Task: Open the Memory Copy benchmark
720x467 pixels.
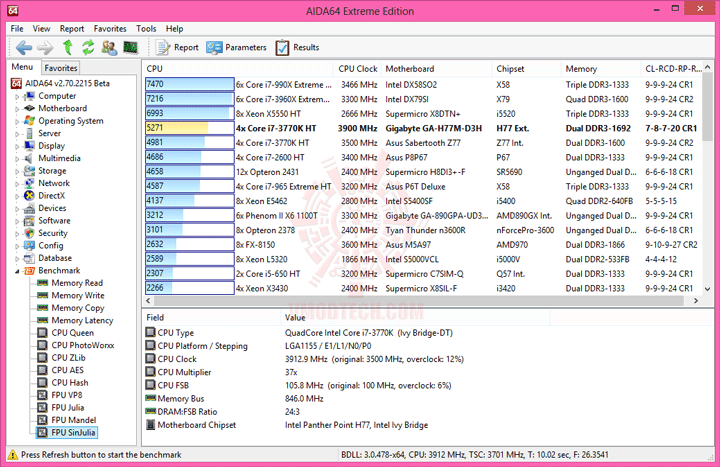Action: (78, 308)
